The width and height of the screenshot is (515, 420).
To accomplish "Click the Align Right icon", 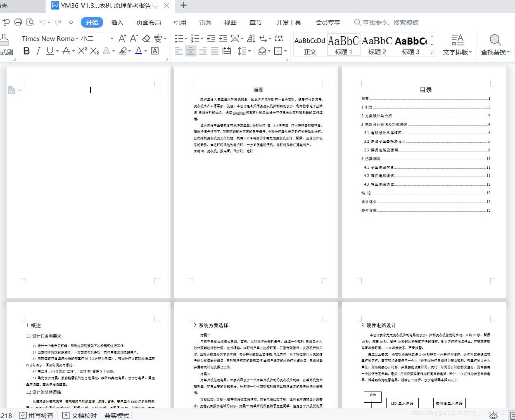I will [203, 51].
